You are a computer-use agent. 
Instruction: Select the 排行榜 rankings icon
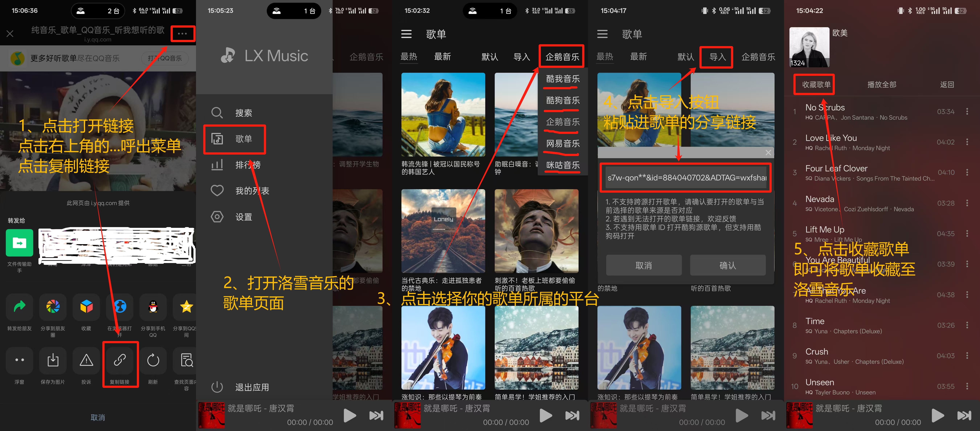coord(217,165)
